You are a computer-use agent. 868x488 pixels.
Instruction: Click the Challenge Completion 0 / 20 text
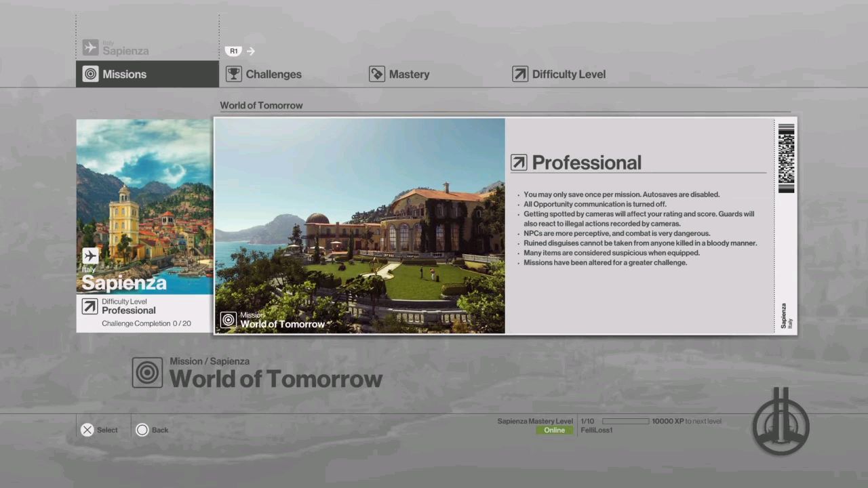pos(146,323)
